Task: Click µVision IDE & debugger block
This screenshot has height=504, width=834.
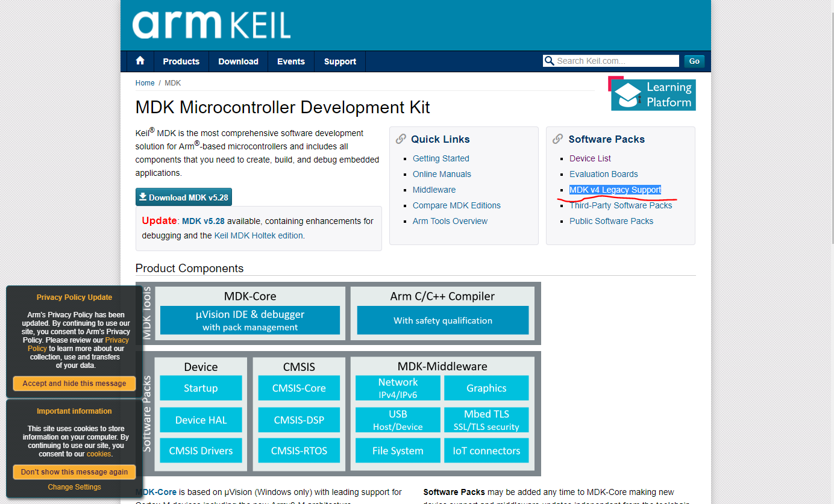Action: point(250,320)
